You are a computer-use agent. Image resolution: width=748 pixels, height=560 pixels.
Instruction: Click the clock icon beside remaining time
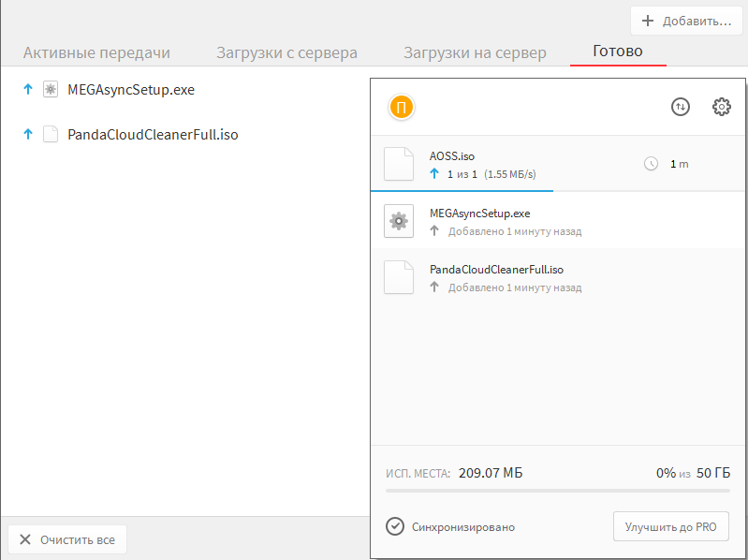[652, 164]
